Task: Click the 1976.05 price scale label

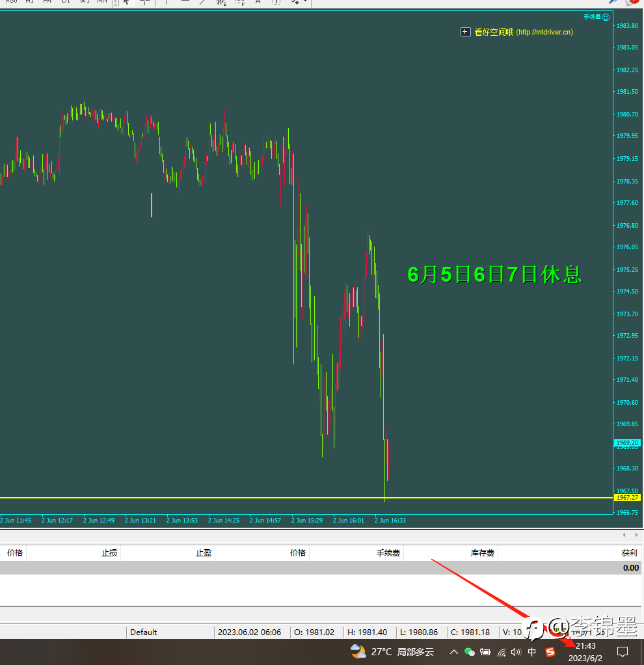Action: pos(627,247)
